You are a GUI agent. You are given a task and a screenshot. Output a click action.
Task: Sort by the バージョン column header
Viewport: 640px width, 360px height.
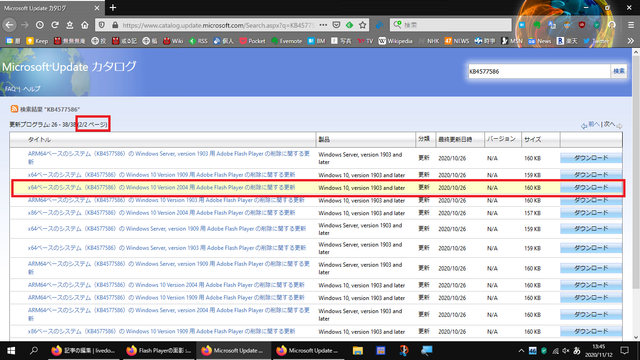pyautogui.click(x=501, y=139)
